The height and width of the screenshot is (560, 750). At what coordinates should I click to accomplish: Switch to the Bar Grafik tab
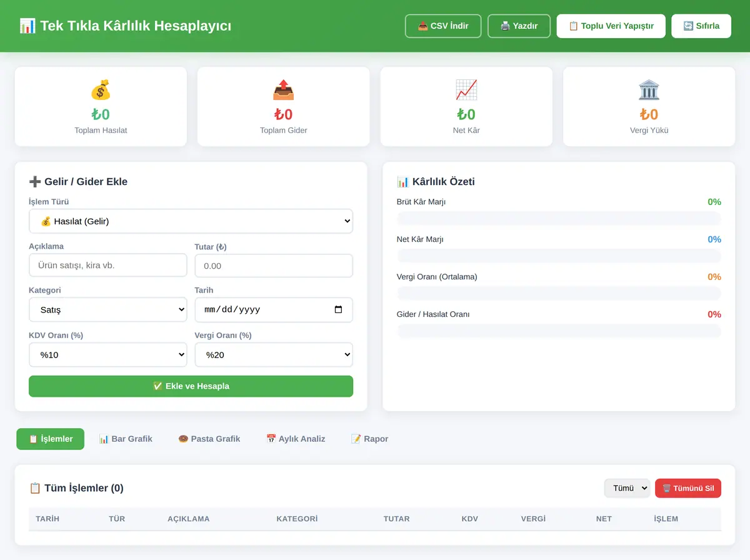[126, 439]
